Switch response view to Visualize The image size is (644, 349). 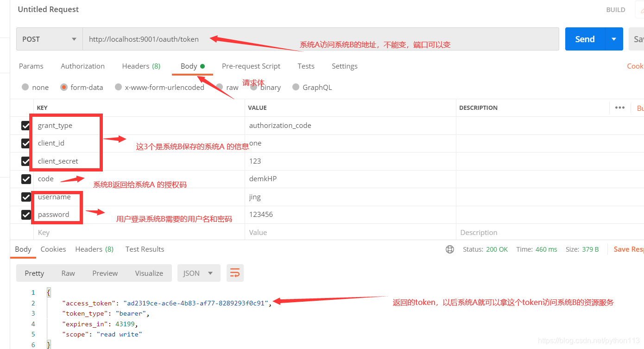tap(149, 273)
